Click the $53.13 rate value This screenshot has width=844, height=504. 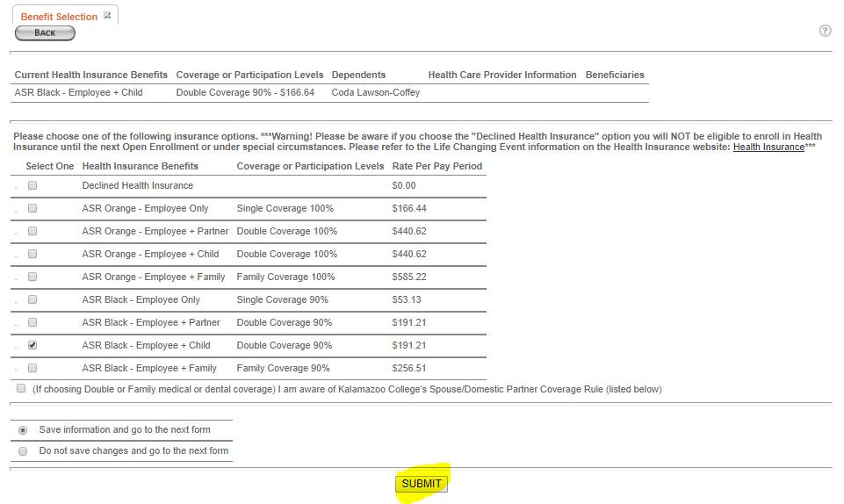[407, 299]
